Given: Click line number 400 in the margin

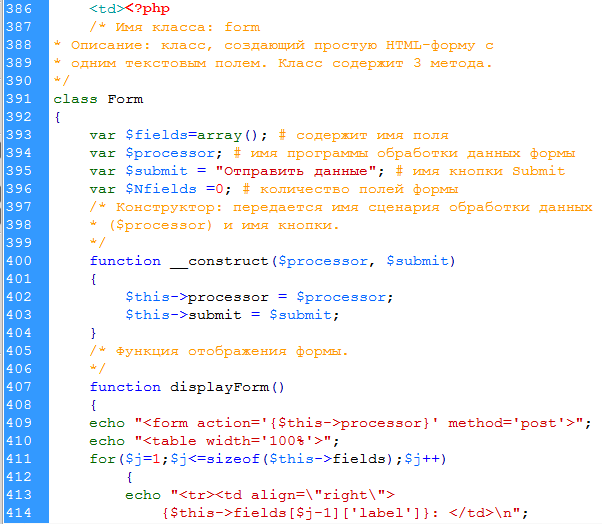Looking at the screenshot, I should (x=17, y=261).
